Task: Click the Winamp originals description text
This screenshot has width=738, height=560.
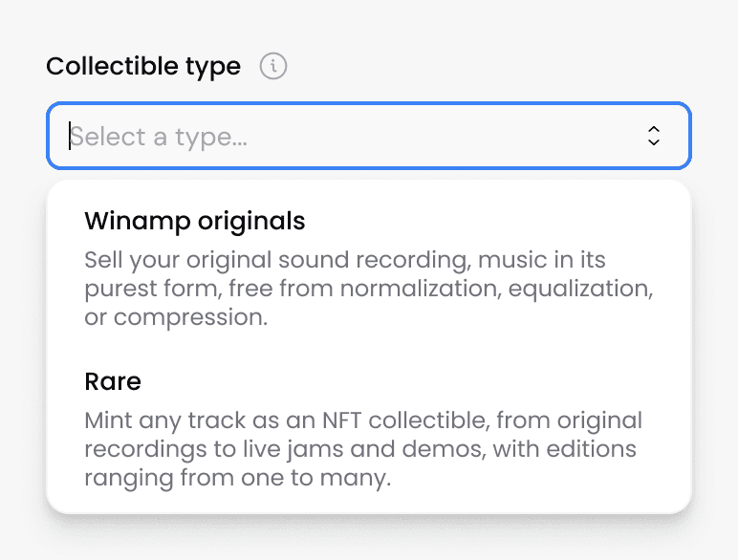Action: click(x=368, y=289)
